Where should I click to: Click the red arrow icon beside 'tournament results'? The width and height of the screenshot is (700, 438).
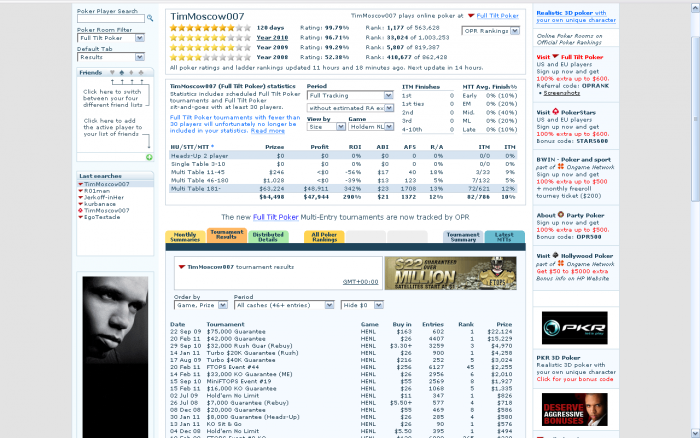click(182, 267)
